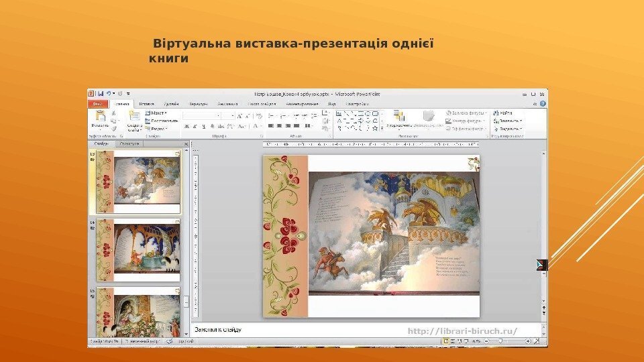Click the PowerPoint Help question mark icon
The image size is (644, 362).
pos(543,104)
